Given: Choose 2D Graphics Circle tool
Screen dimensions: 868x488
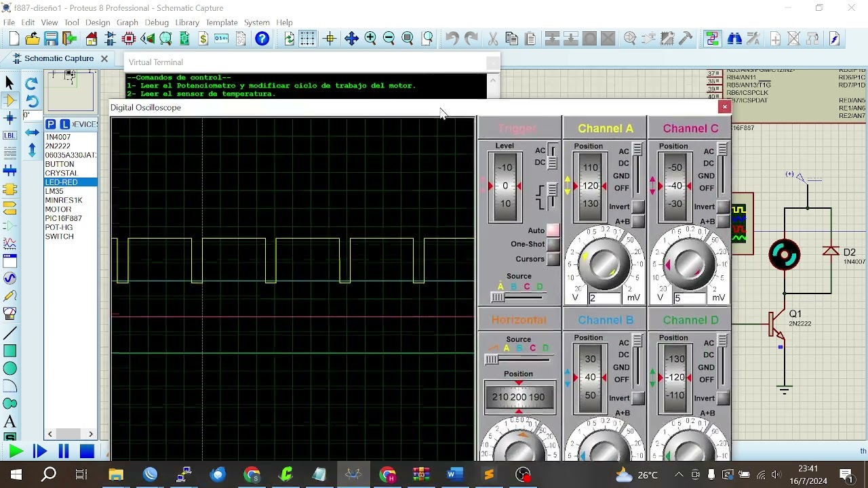Looking at the screenshot, I should (9, 369).
